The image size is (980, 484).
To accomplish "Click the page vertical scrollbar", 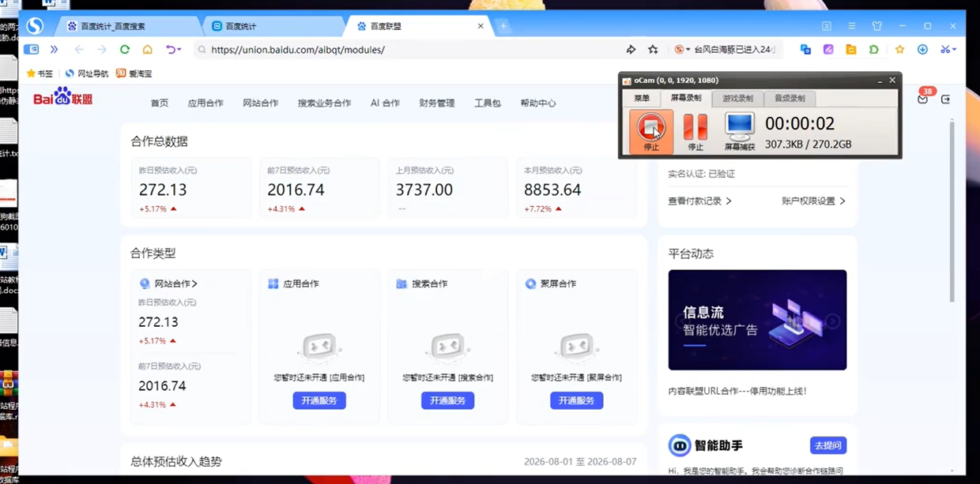I will click(952, 212).
